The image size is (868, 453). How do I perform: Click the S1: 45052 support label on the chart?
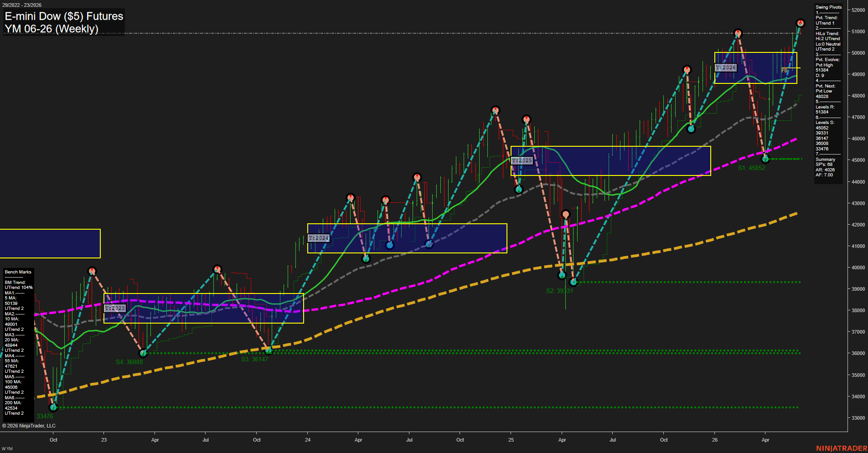point(751,168)
